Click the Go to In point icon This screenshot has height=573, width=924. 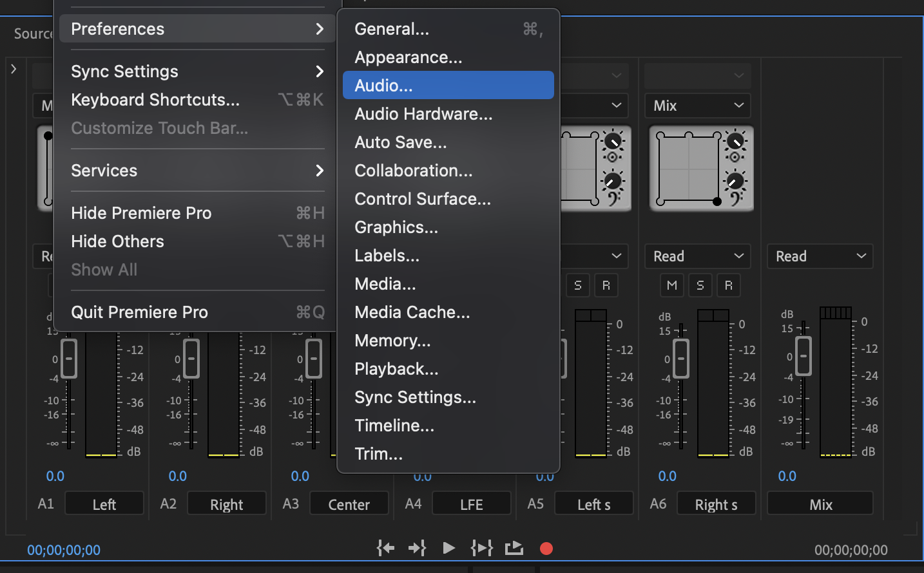[x=385, y=548]
